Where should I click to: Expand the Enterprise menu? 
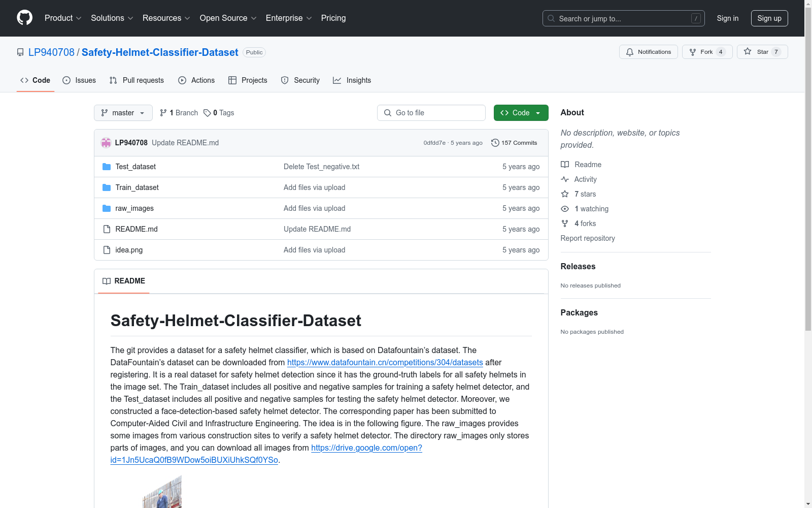[x=289, y=18]
